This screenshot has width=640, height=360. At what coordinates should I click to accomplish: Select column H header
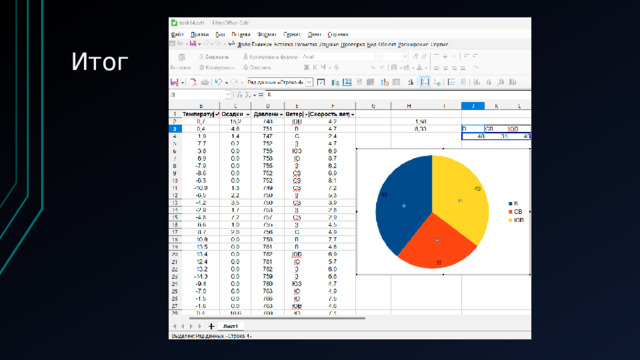click(x=409, y=106)
